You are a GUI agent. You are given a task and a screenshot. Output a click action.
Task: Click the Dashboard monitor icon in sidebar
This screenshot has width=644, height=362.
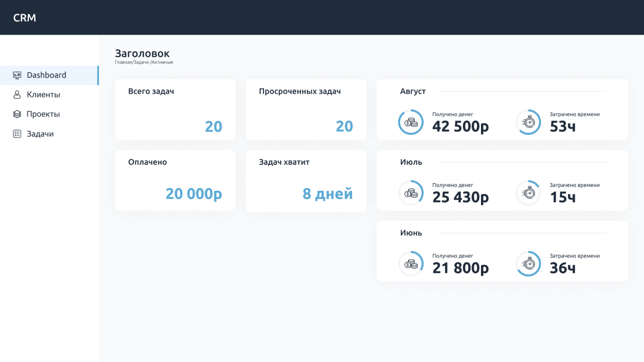coord(17,75)
